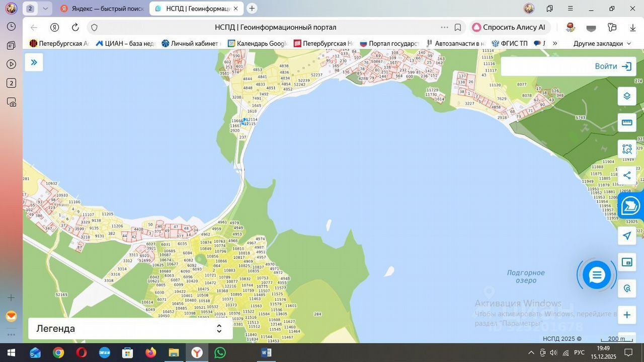Click the my location arrow icon
Viewport: 644px width, 362px height.
tap(627, 236)
